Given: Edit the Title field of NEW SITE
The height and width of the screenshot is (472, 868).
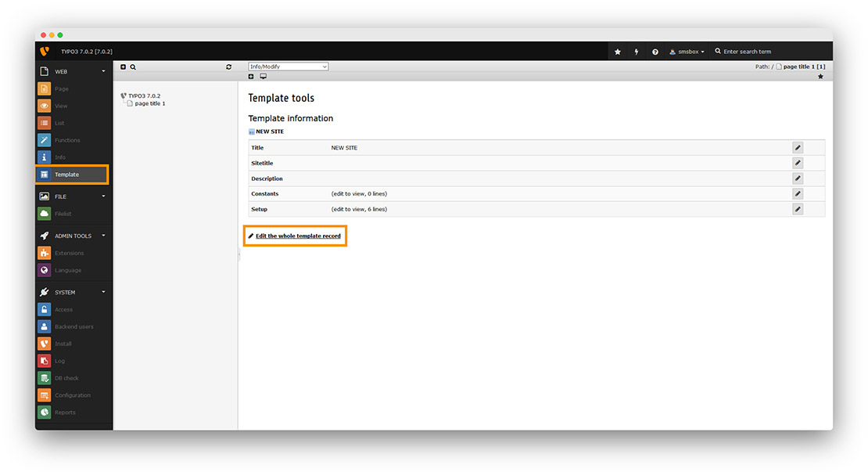Looking at the screenshot, I should pos(797,147).
